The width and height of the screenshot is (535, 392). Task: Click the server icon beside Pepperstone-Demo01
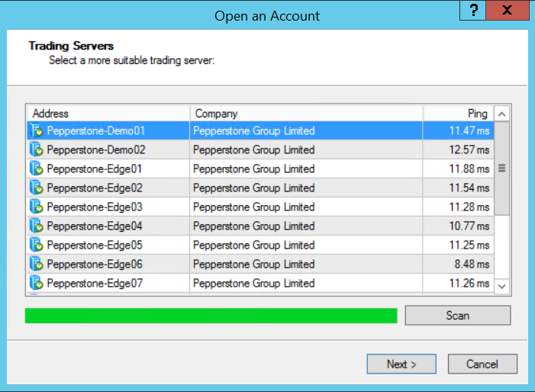37,130
